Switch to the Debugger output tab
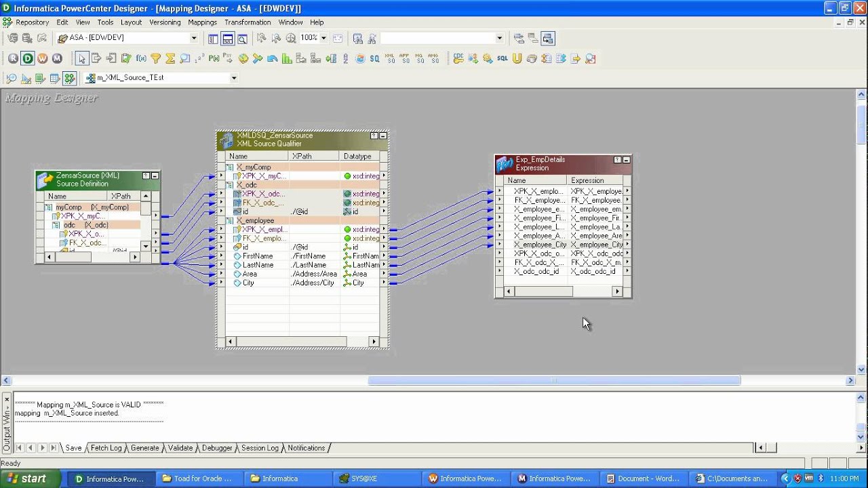 (217, 448)
